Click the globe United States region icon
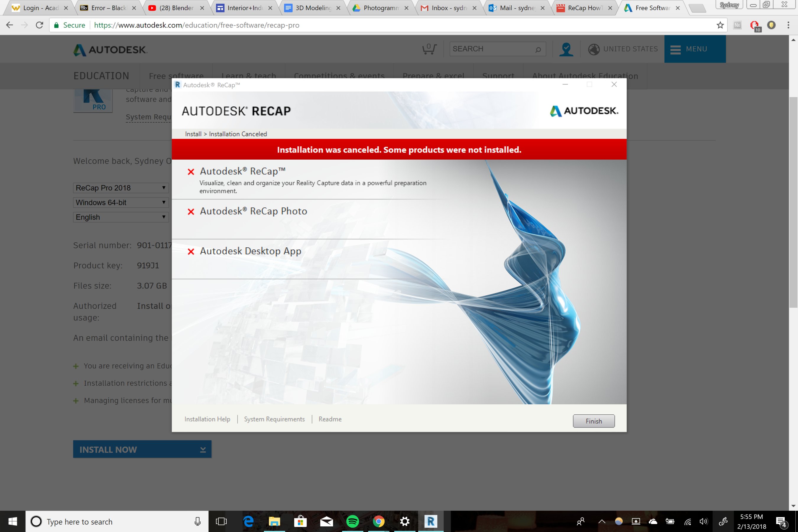The image size is (798, 532). pos(593,49)
